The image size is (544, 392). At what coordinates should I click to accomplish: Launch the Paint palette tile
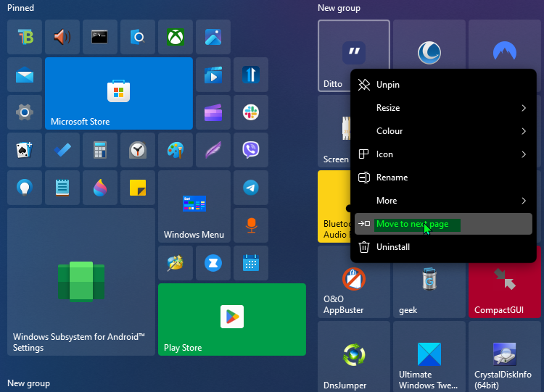176,150
